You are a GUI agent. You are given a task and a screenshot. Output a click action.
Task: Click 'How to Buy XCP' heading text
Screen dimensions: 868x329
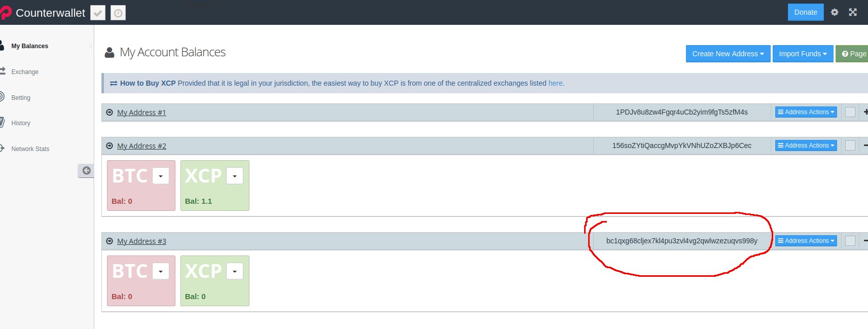click(x=148, y=83)
